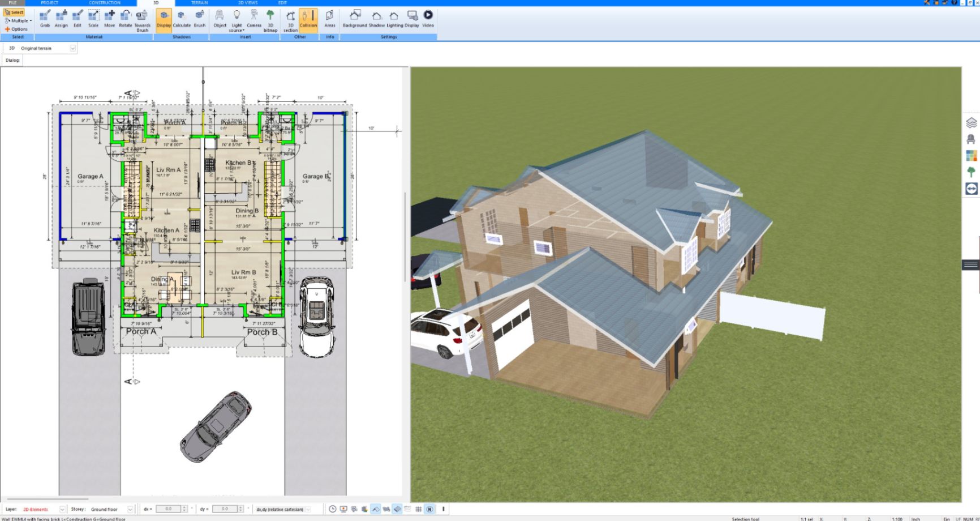Open the 3D section tool
Screen dimensions: 980x521
click(x=290, y=20)
